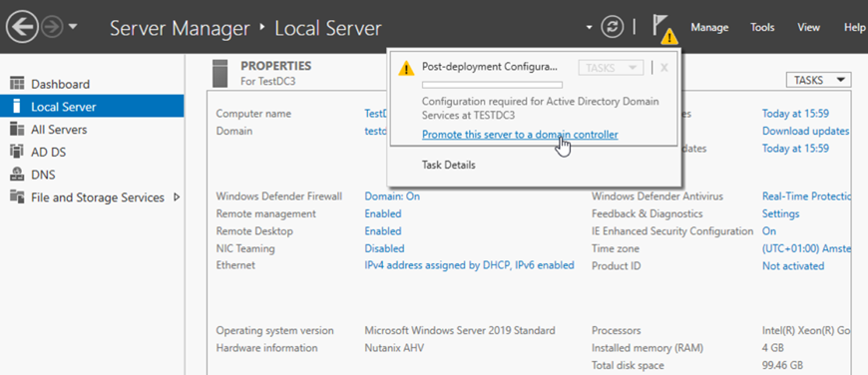Click the DNS icon

pyautogui.click(x=18, y=175)
